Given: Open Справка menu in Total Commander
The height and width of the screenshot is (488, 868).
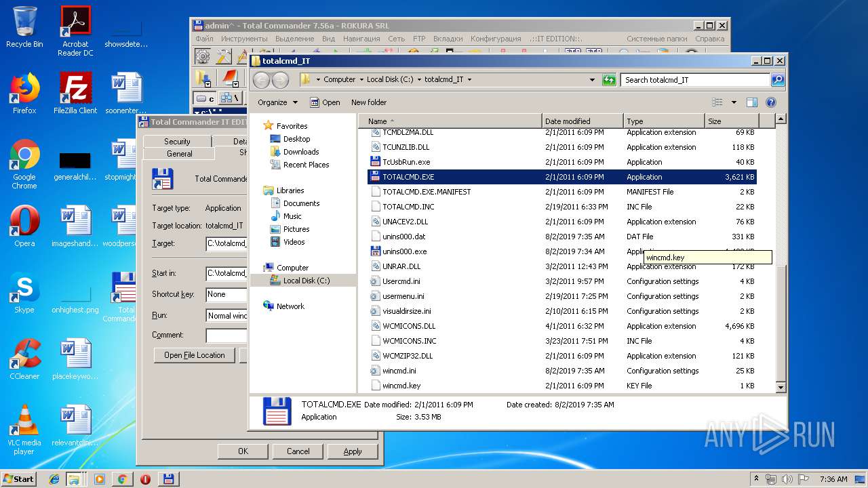Looking at the screenshot, I should click(x=710, y=39).
